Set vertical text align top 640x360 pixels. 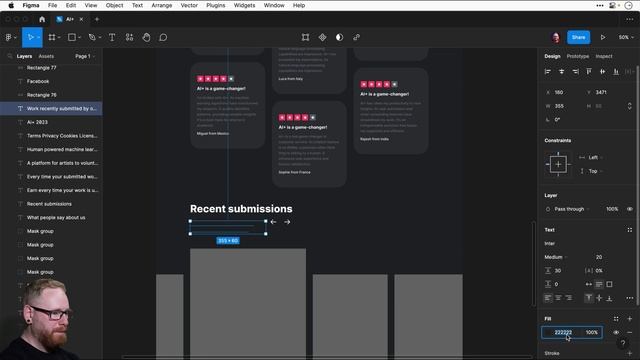[589, 298]
